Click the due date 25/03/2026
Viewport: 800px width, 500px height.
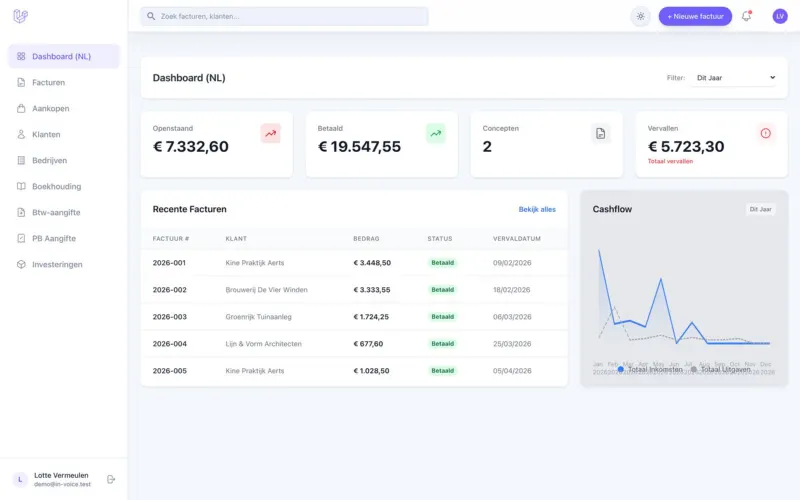tap(512, 344)
